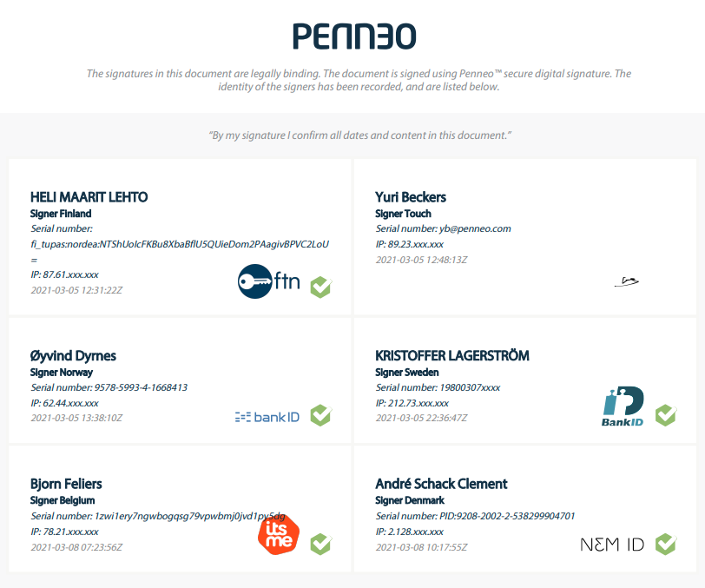
Task: Click the signature confirmation quote text
Action: pos(360,135)
